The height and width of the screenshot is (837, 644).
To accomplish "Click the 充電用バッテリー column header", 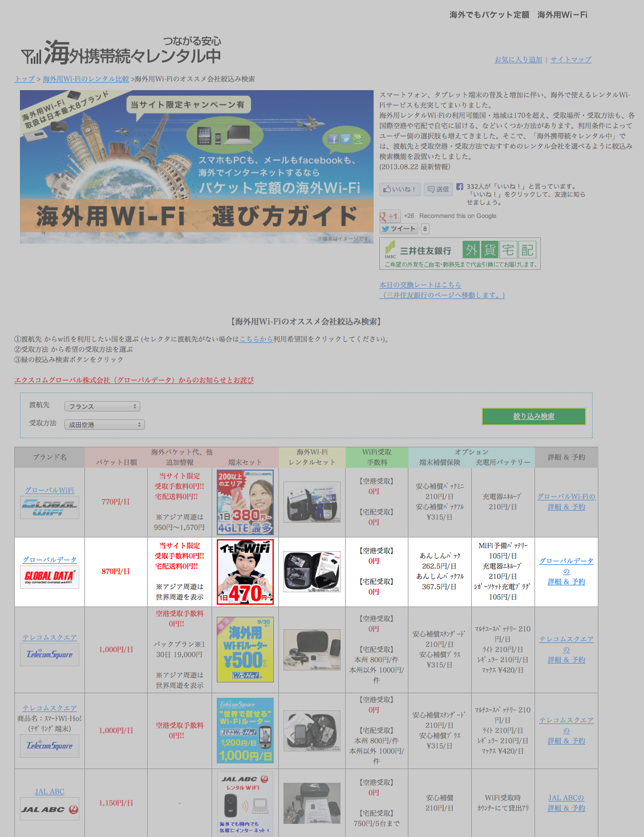I will (x=503, y=462).
